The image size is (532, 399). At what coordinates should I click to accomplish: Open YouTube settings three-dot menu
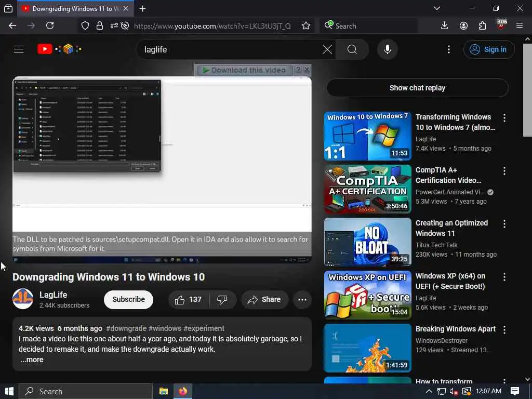click(x=448, y=49)
